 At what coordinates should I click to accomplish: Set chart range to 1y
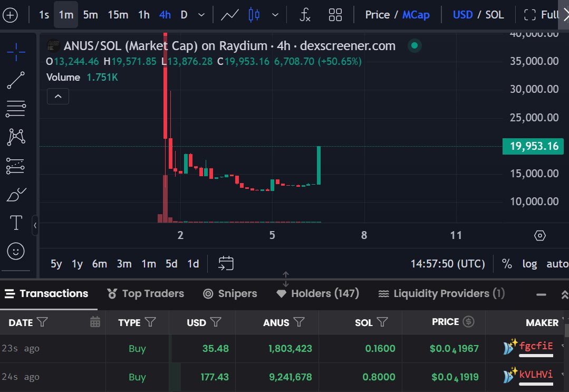(77, 263)
